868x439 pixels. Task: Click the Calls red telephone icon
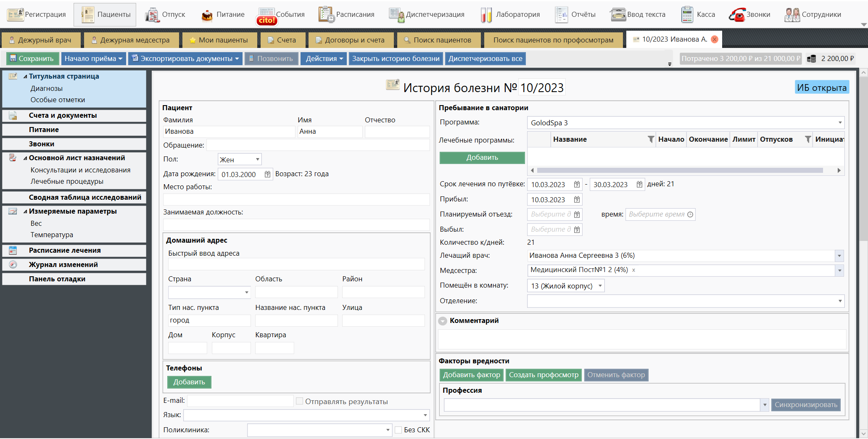(x=737, y=15)
